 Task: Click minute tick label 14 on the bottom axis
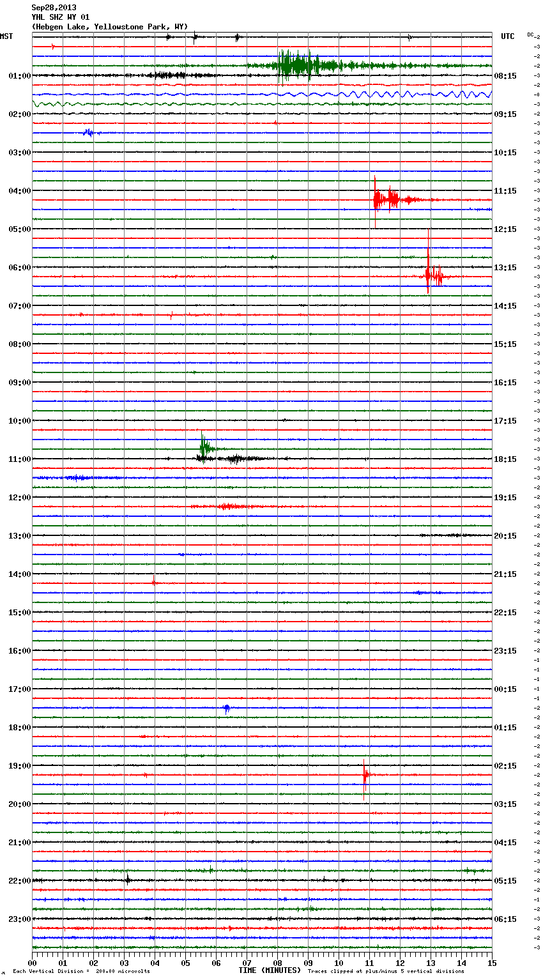461,963
